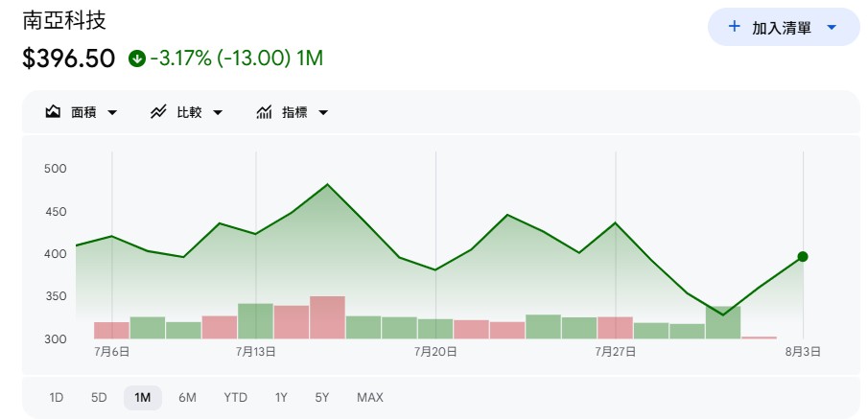Open the 指標 indicators dropdown
The height and width of the screenshot is (419, 868).
(x=293, y=112)
